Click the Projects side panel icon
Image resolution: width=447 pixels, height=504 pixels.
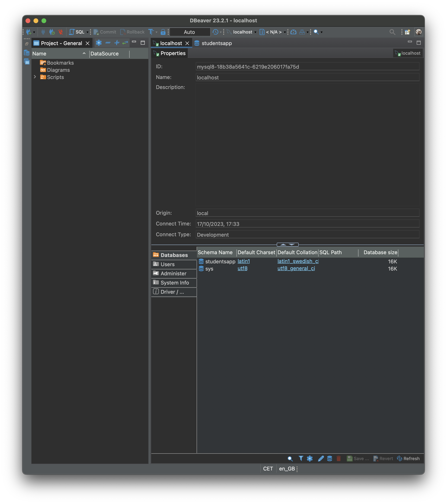click(27, 62)
